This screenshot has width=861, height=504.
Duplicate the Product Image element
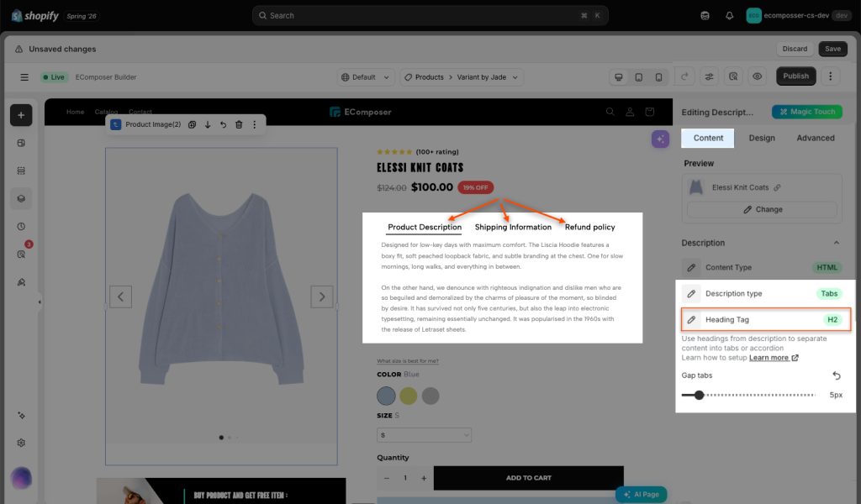pyautogui.click(x=193, y=124)
